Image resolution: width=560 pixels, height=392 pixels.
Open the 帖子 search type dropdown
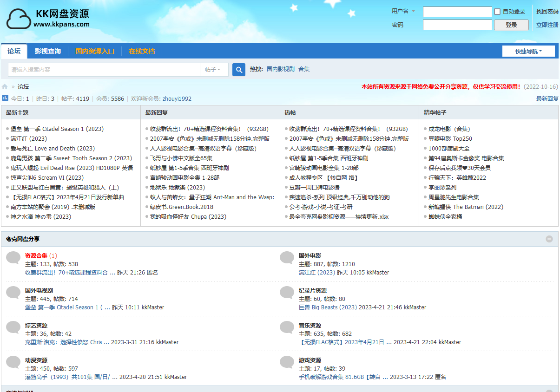click(214, 70)
